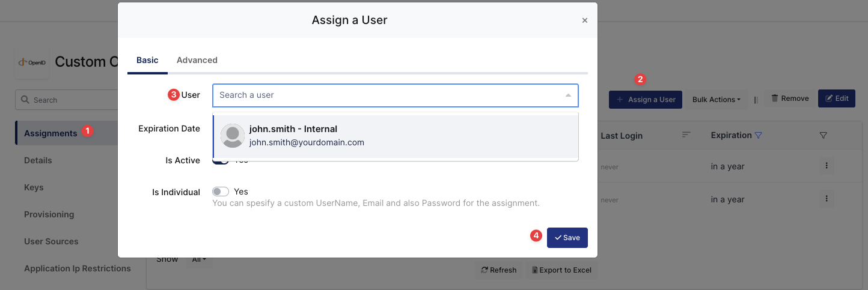Select the Basic tab
Viewport: 868px width, 290px height.
[x=147, y=60]
